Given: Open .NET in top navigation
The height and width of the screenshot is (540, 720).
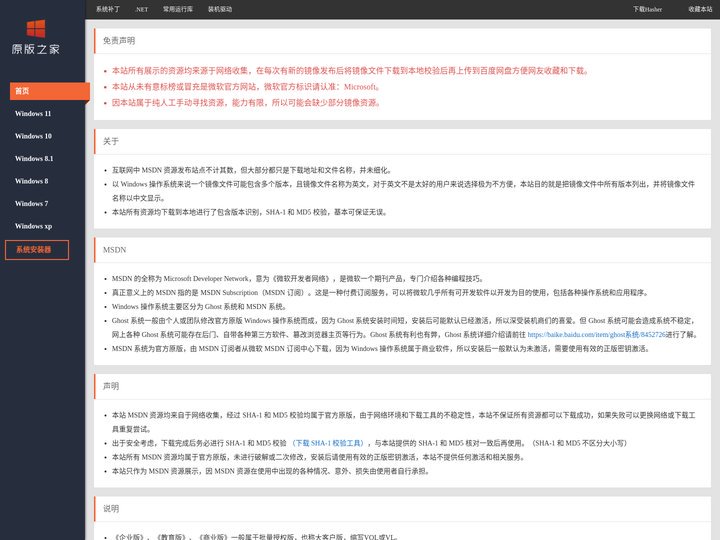Looking at the screenshot, I should 141,9.
